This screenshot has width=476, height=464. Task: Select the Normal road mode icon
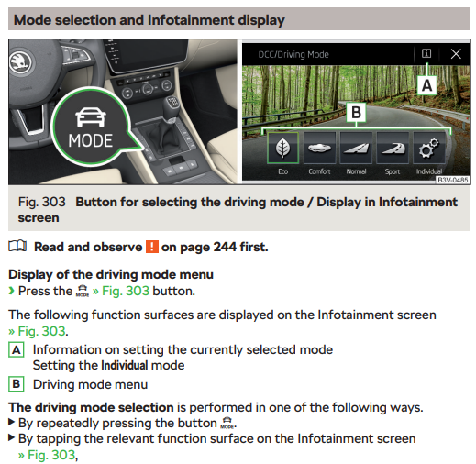click(x=356, y=148)
